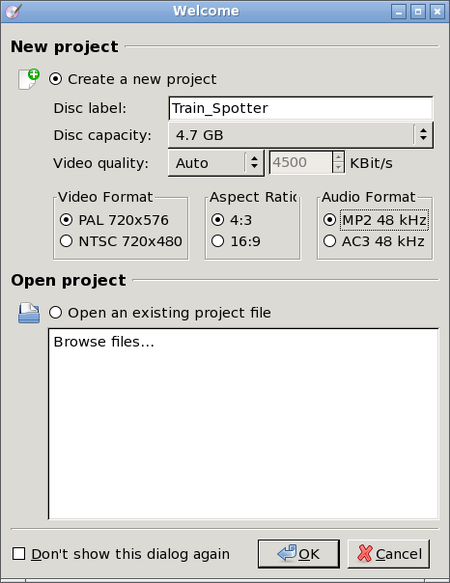
Task: Click the new project document icon
Action: coord(29,79)
